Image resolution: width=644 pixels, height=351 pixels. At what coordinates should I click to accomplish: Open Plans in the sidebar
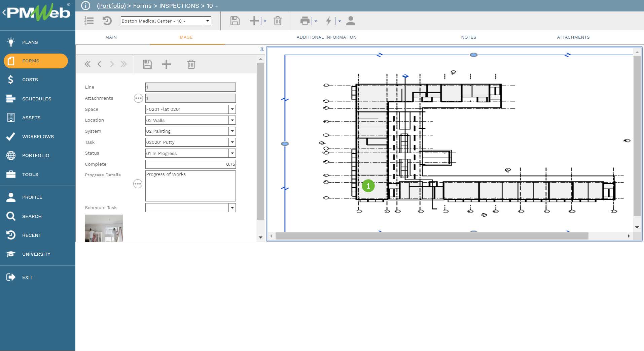[30, 42]
